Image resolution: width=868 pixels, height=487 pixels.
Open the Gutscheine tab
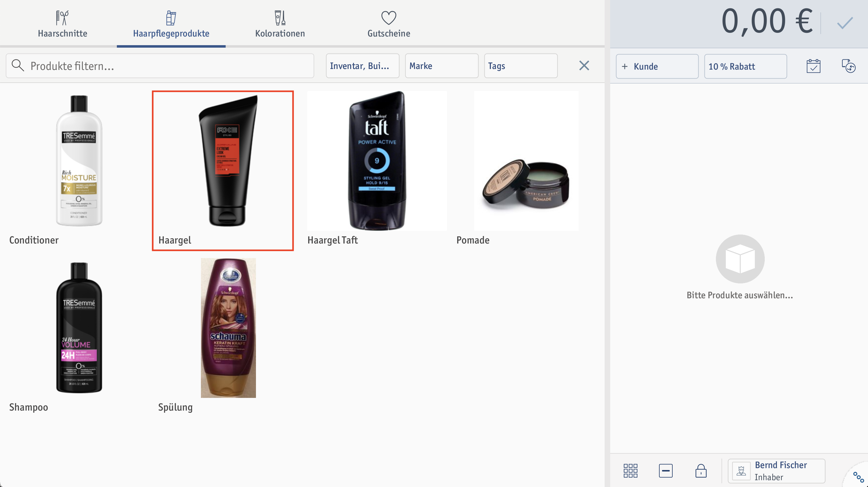coord(389,24)
